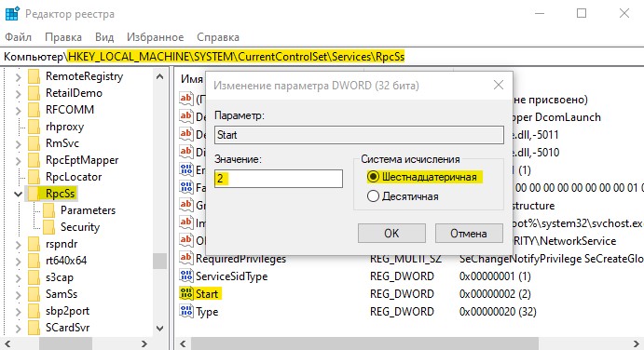Select the sbp2port folder icon

(34, 311)
